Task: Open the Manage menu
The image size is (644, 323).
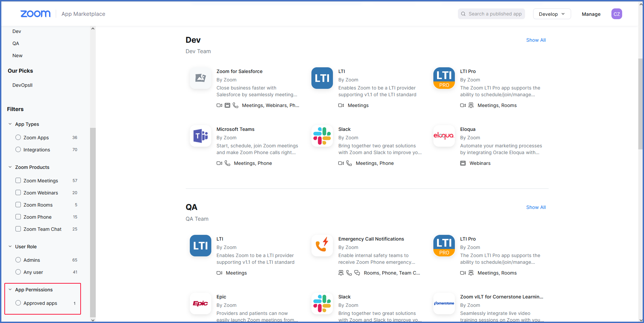Action: point(591,14)
